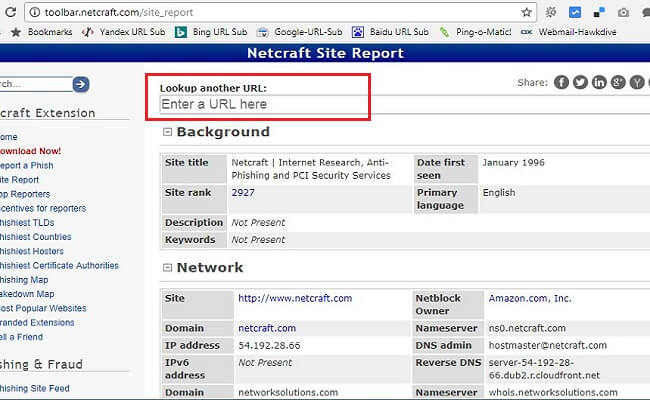
Task: Open the gear extension icon in the toolbar
Action: click(x=551, y=12)
